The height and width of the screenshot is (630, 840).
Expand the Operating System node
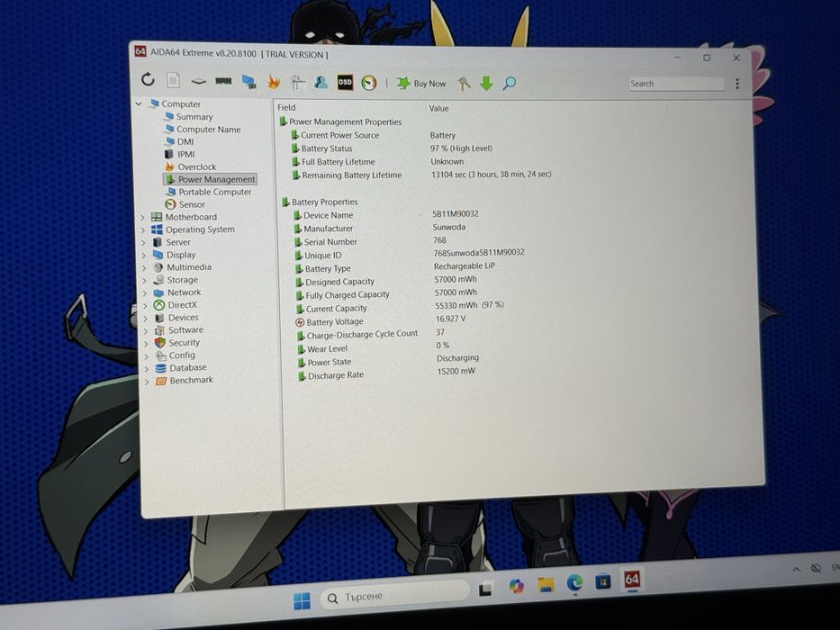point(143,229)
